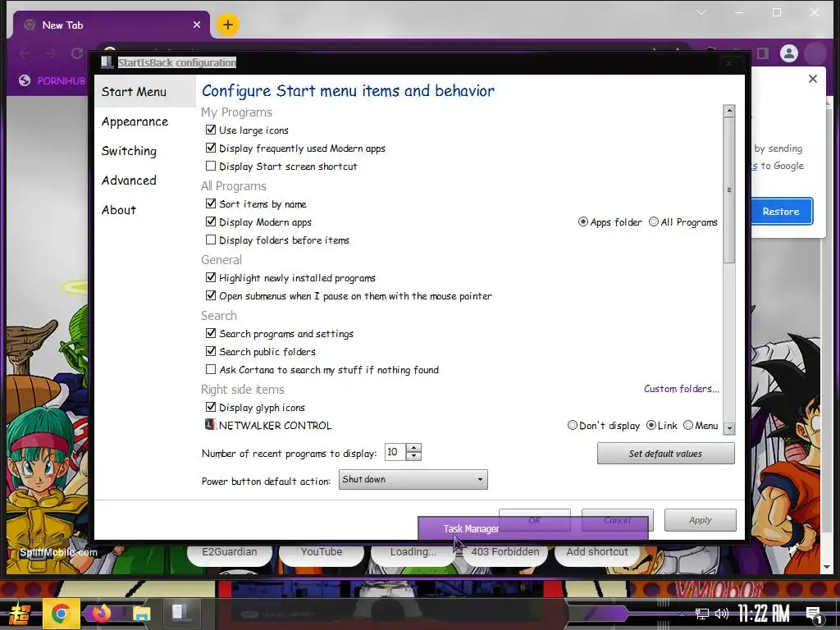
Task: Open the Chrome profile avatar icon
Action: pos(788,53)
